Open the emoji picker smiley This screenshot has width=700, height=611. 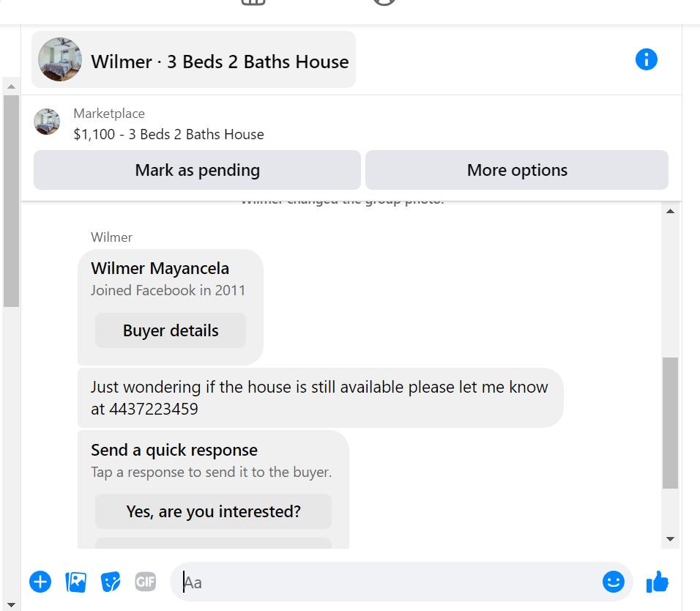(x=613, y=582)
